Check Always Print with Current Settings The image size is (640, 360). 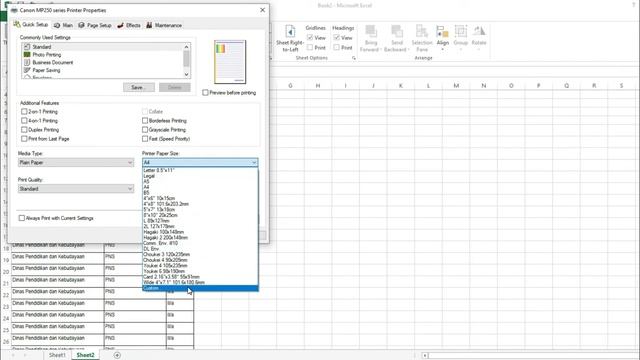[x=22, y=218]
